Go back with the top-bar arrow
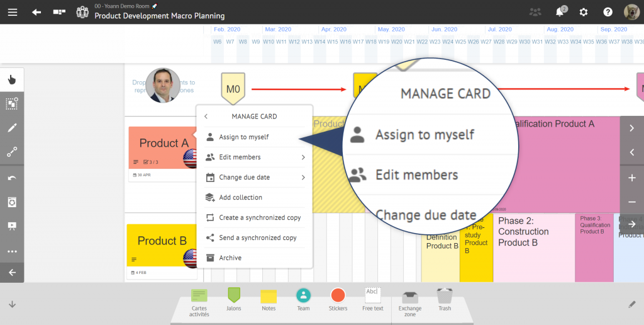 coord(36,12)
